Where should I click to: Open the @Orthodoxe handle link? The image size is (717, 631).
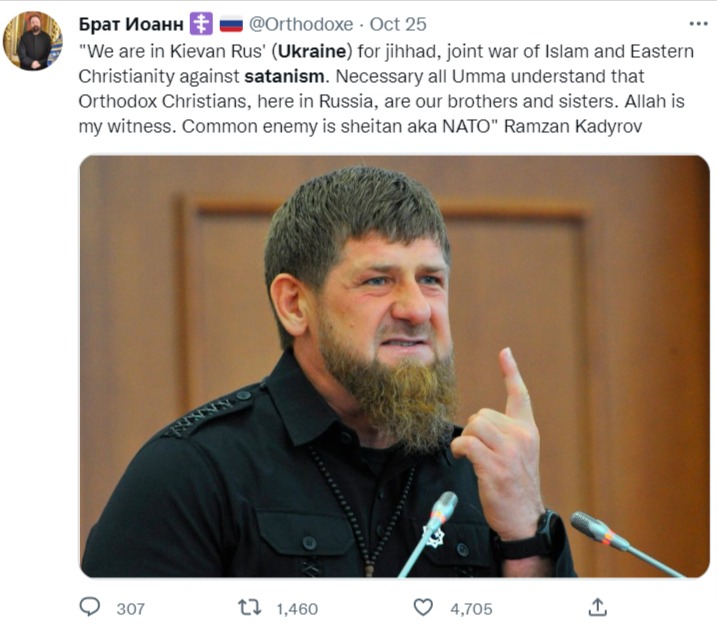point(301,24)
